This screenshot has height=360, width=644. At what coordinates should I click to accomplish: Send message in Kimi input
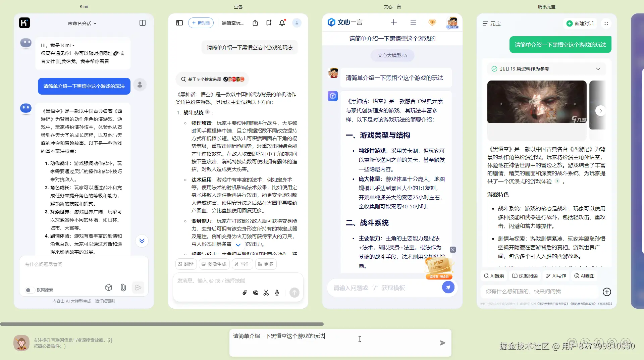[x=138, y=288]
